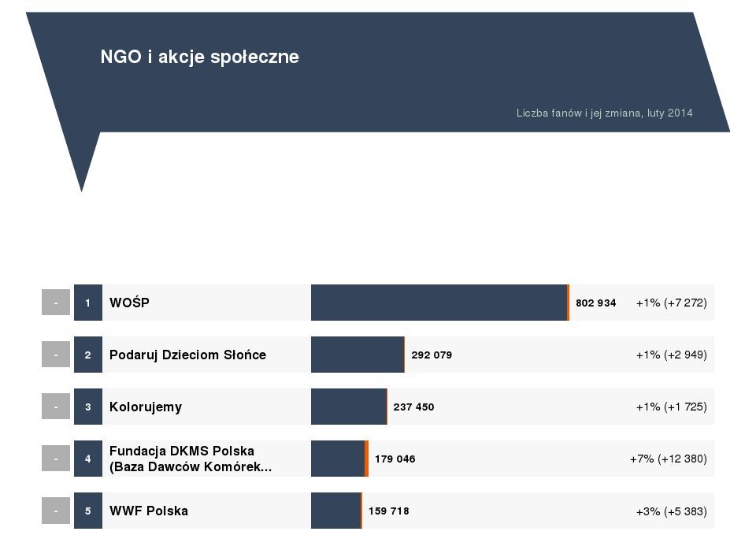
Task: Click the 'NGO i akcje społeczne' heading
Action: click(200, 57)
